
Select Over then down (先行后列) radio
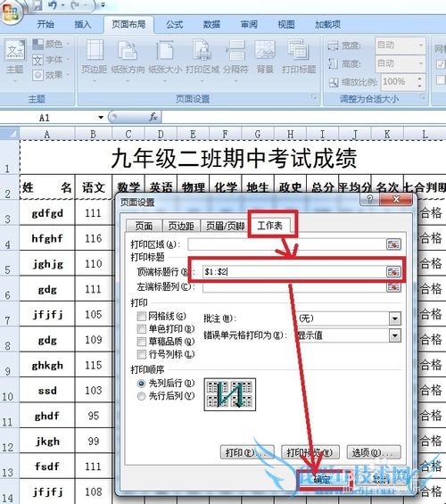click(x=141, y=396)
